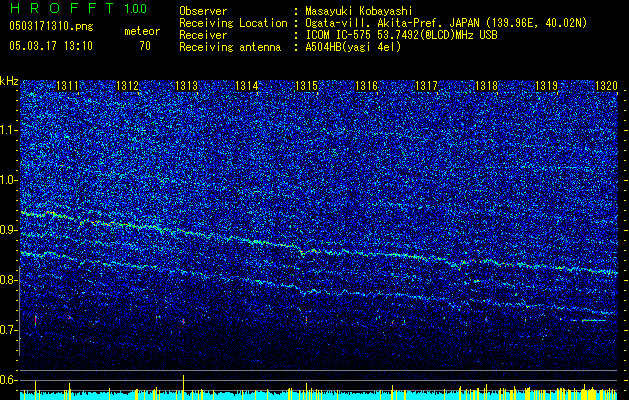The image size is (629, 400).
Task: Click the 1.0 frequency axis label
Action: point(9,180)
